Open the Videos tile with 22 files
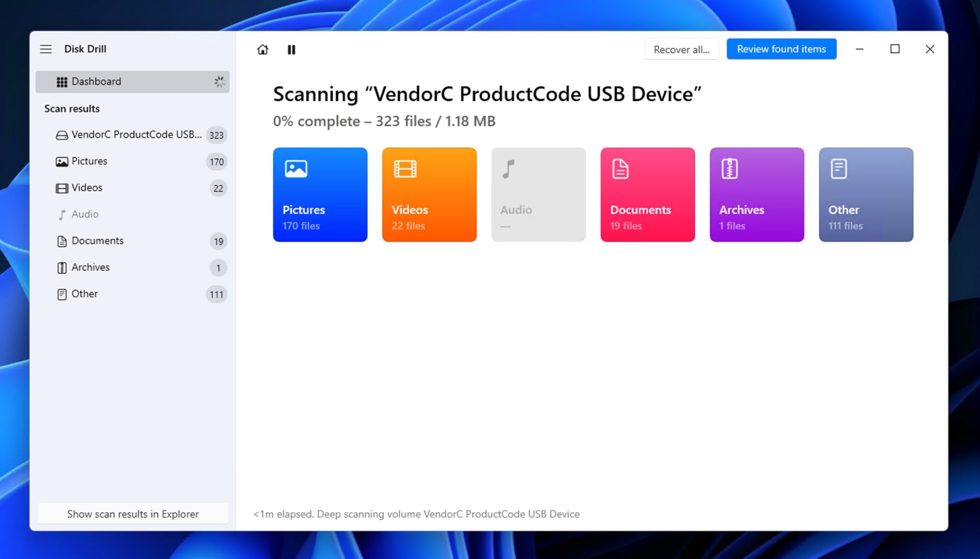The width and height of the screenshot is (980, 559). (429, 194)
